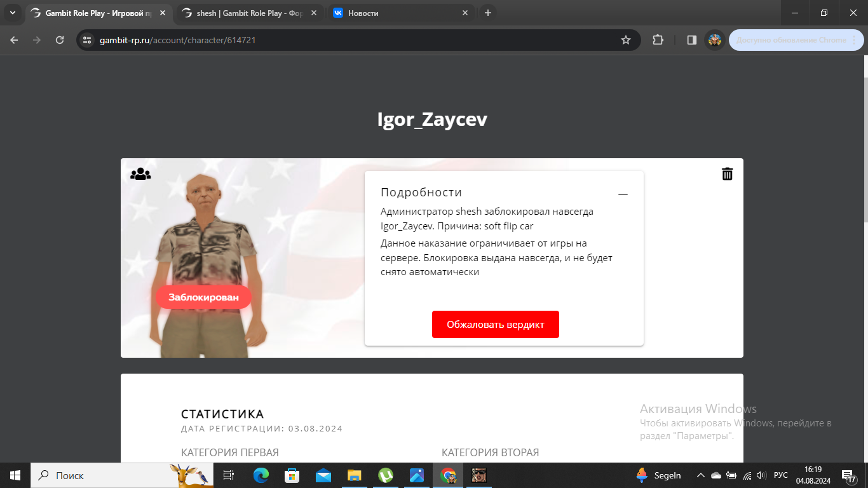Reload the current page

(x=60, y=40)
